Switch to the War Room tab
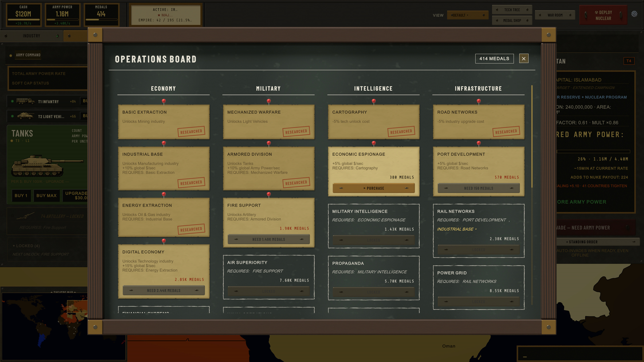The image size is (644, 362). tap(555, 15)
